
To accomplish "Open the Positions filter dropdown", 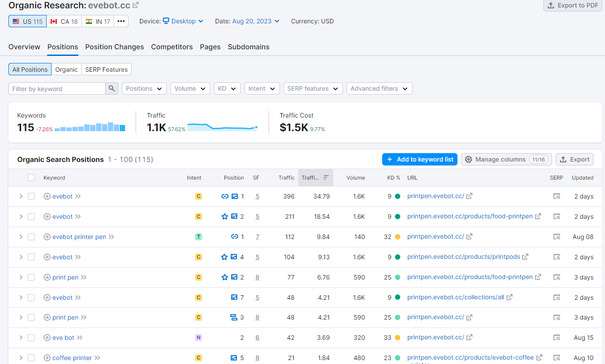I will tap(144, 88).
